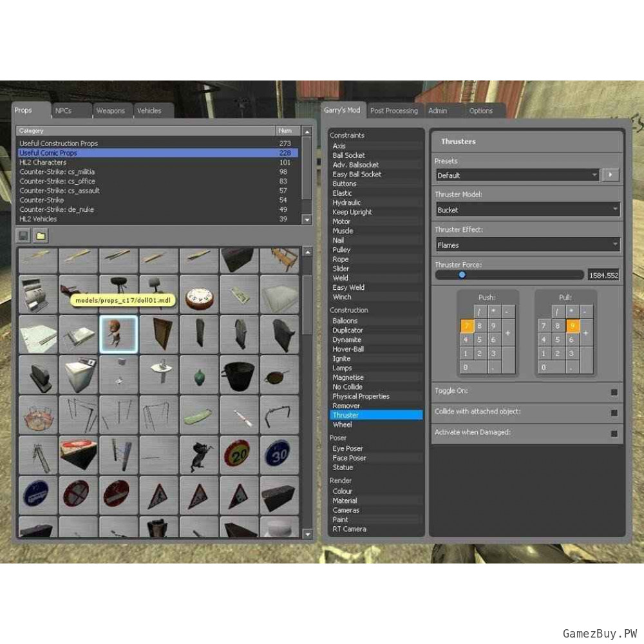Choose the Hydraulic constraint tool
This screenshot has height=644, width=644.
(376, 202)
